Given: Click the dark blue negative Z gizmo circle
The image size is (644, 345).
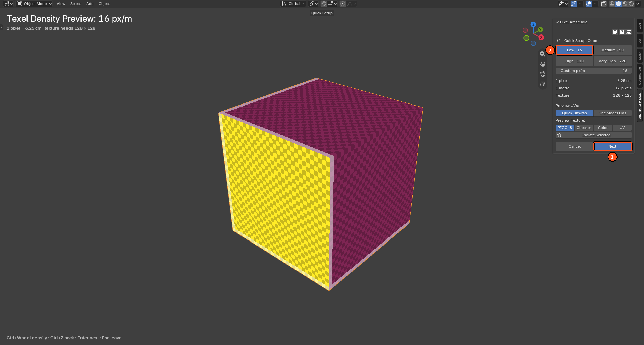Looking at the screenshot, I should click(x=533, y=43).
